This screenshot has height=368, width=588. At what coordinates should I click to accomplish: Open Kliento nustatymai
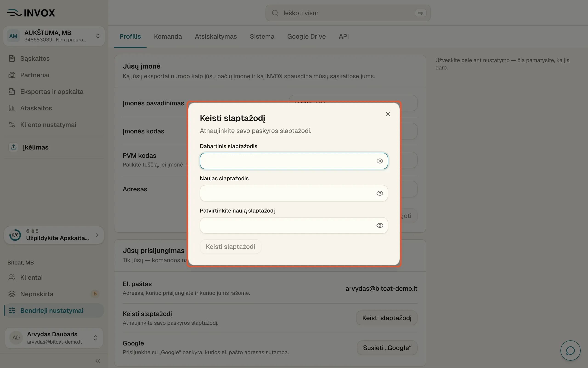pos(54,125)
